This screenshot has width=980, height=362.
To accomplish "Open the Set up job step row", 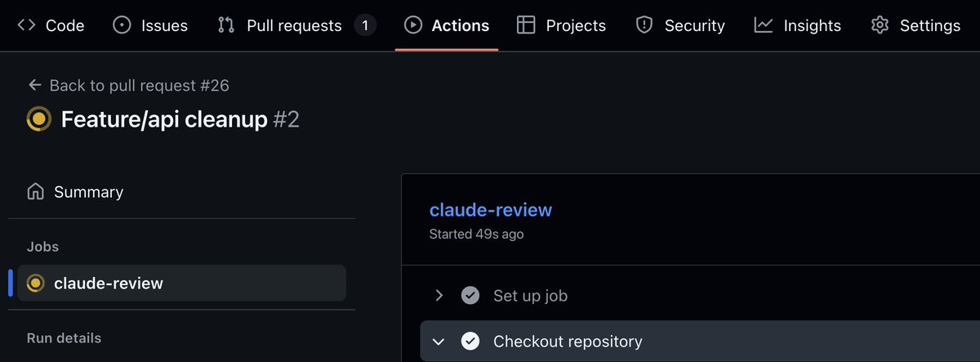I will tap(700, 295).
